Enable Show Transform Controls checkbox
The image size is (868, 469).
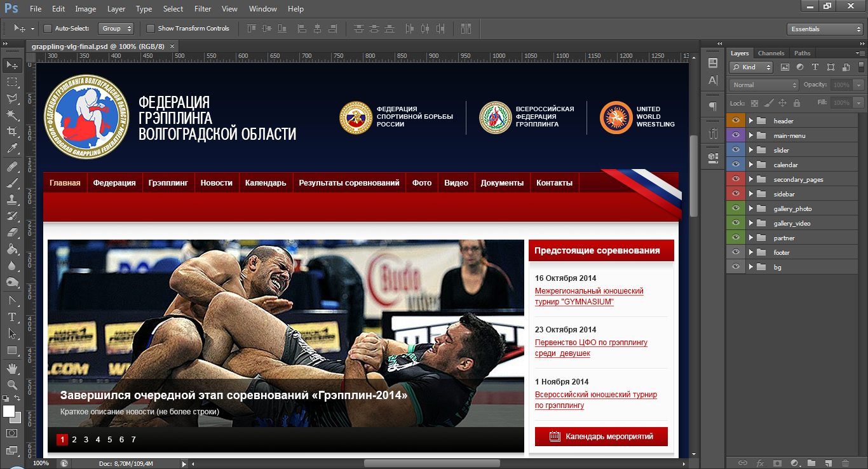150,29
